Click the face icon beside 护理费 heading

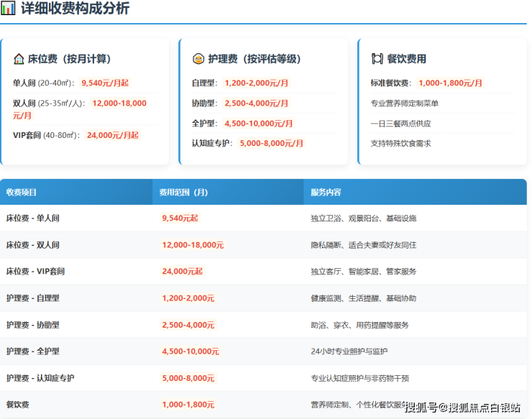[198, 59]
